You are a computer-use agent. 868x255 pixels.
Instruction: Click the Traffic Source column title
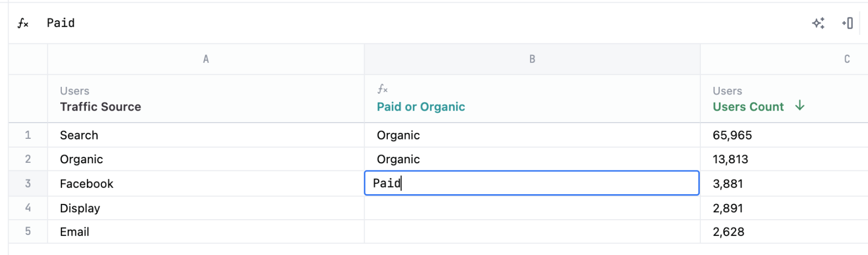coord(100,107)
